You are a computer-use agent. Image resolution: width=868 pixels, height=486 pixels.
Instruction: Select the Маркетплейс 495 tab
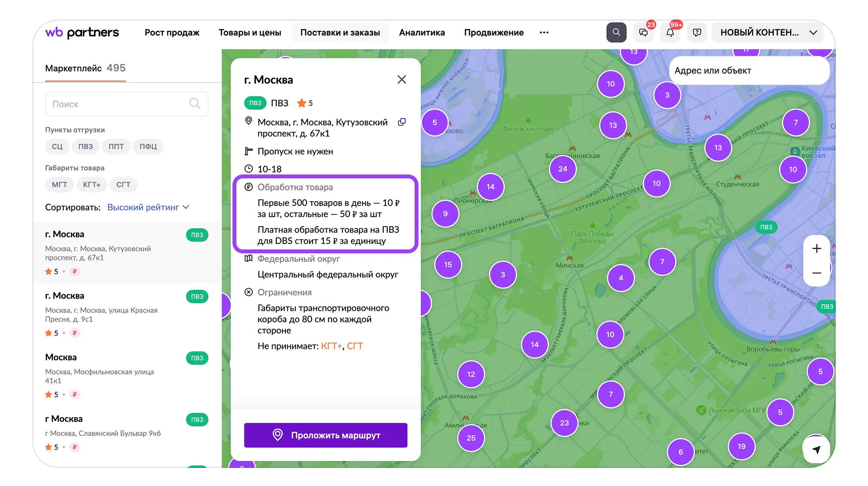[85, 68]
